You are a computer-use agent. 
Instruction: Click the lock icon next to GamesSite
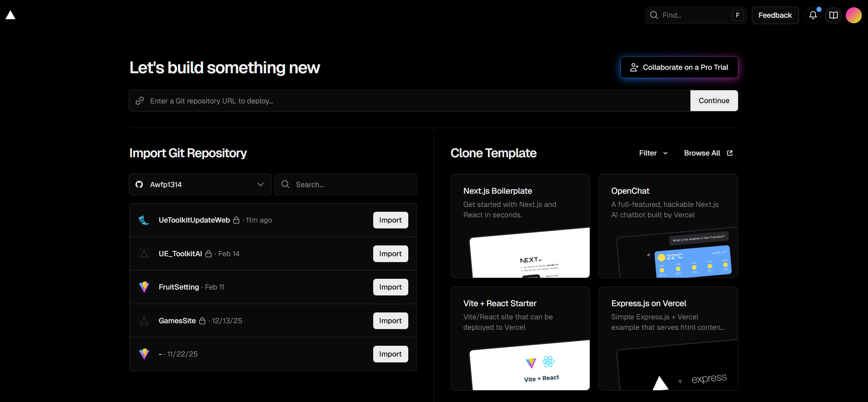202,321
